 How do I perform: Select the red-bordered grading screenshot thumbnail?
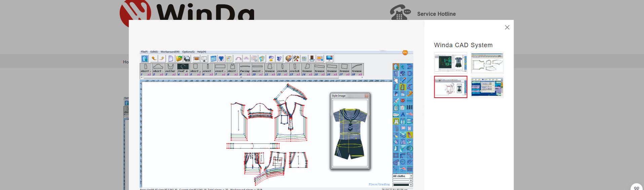pos(450,87)
